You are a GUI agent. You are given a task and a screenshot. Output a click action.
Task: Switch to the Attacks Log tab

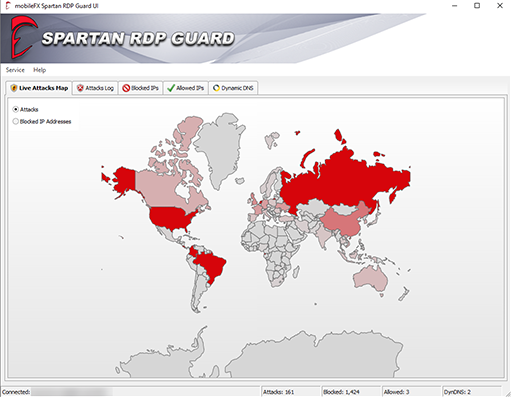click(x=95, y=88)
